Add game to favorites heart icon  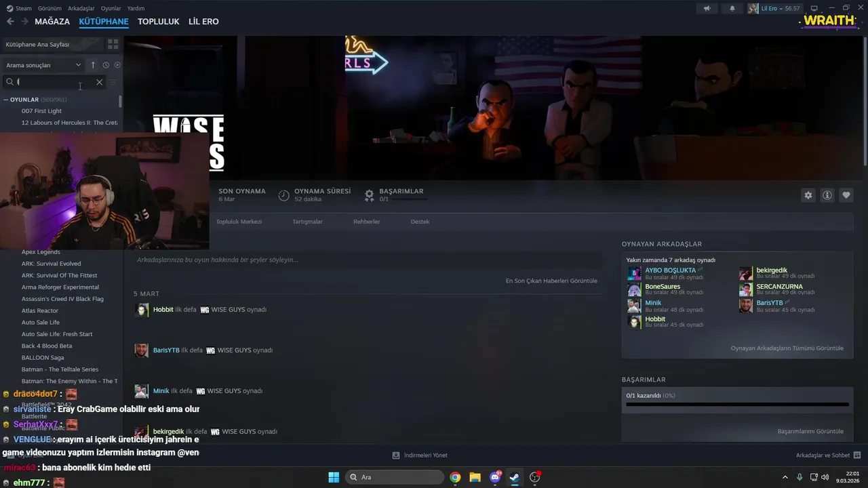(846, 195)
